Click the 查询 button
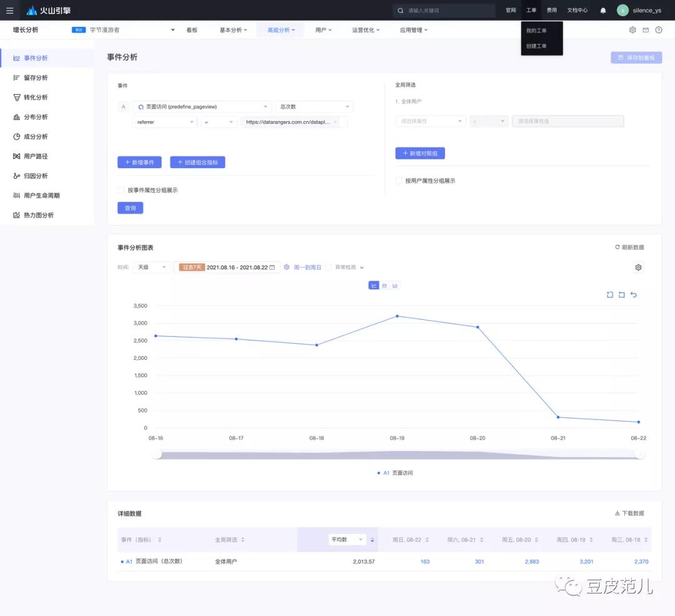The width and height of the screenshot is (675, 616). pyautogui.click(x=130, y=208)
